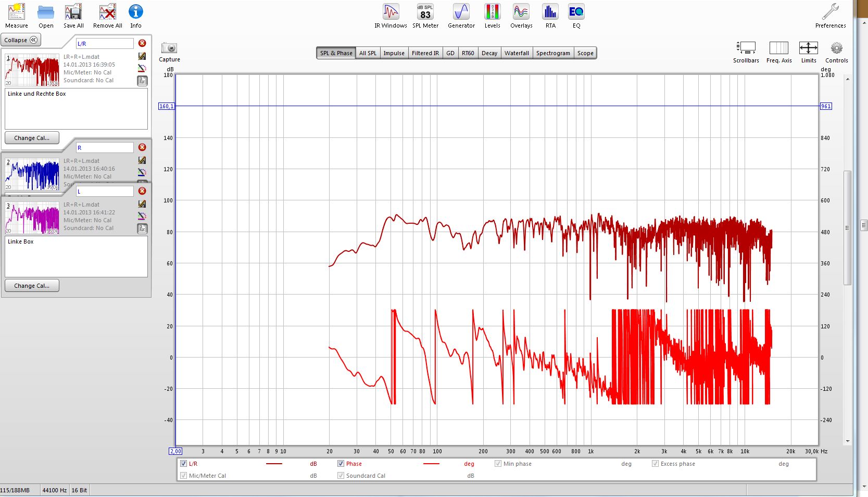Click the 961 deg cursor value box
The height and width of the screenshot is (497, 868).
826,106
